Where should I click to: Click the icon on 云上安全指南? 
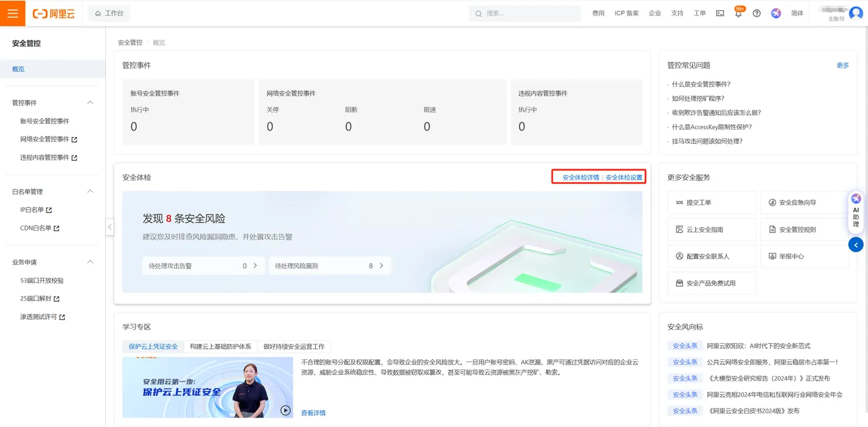(679, 230)
